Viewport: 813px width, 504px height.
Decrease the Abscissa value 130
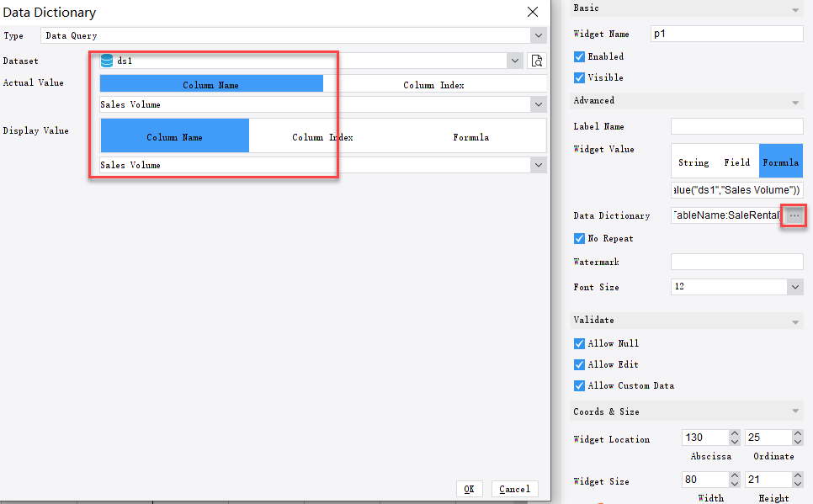(x=734, y=441)
